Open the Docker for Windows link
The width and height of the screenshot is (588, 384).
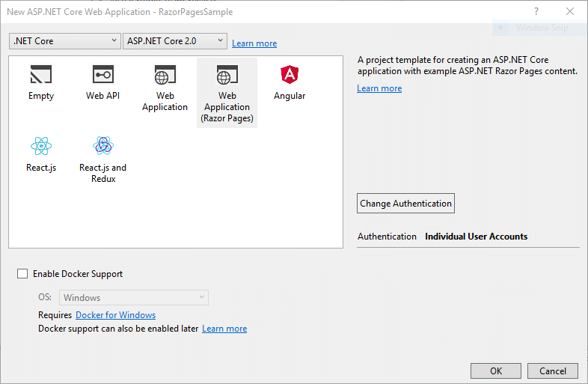pyautogui.click(x=115, y=315)
